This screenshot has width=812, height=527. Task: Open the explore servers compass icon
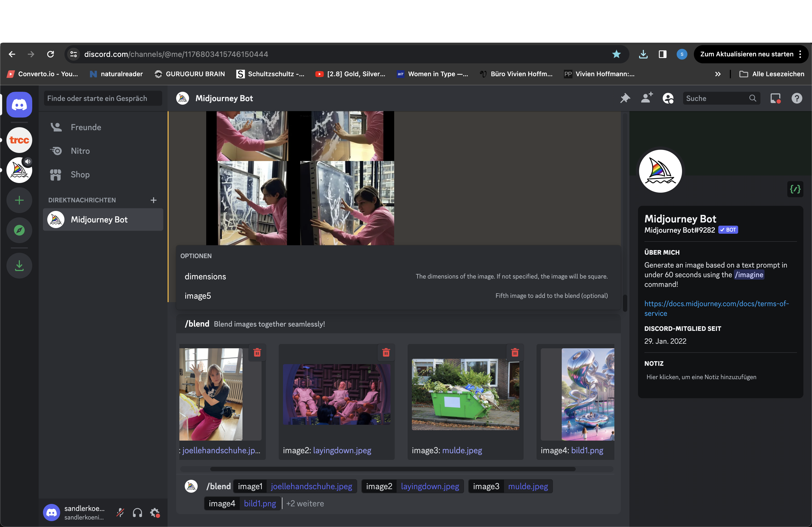[19, 230]
